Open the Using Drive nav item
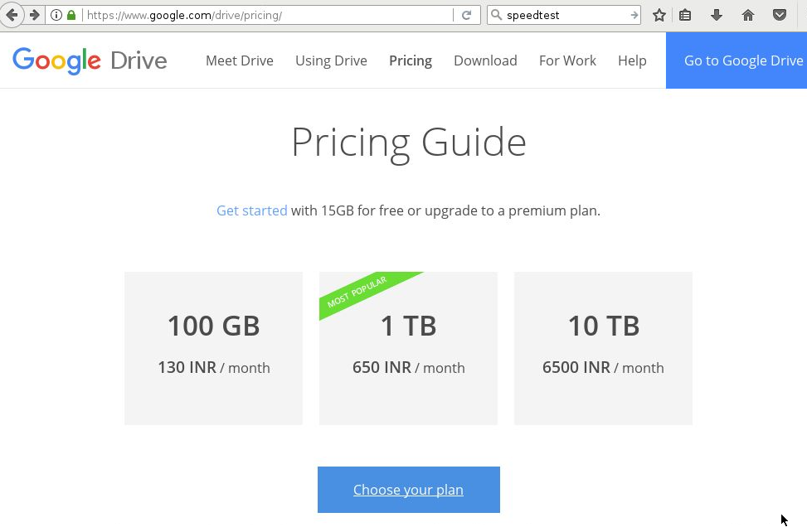Image resolution: width=807 pixels, height=532 pixels. pos(331,60)
